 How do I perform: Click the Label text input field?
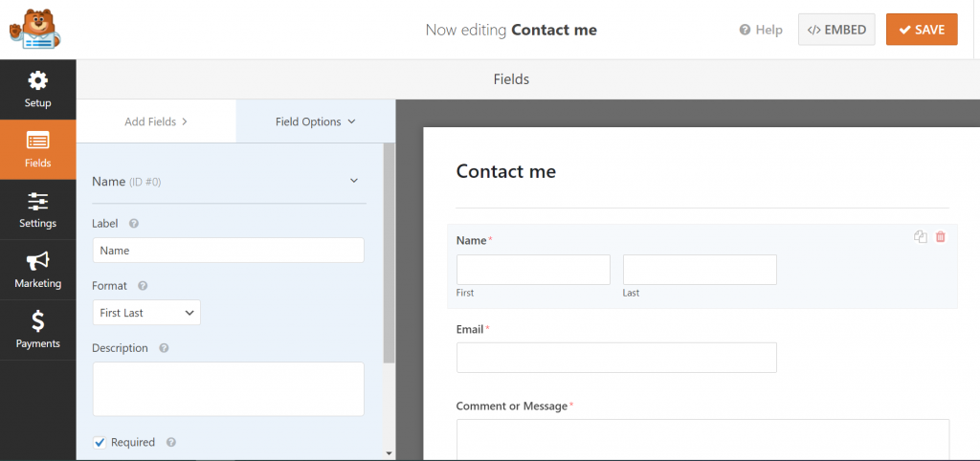tap(228, 251)
